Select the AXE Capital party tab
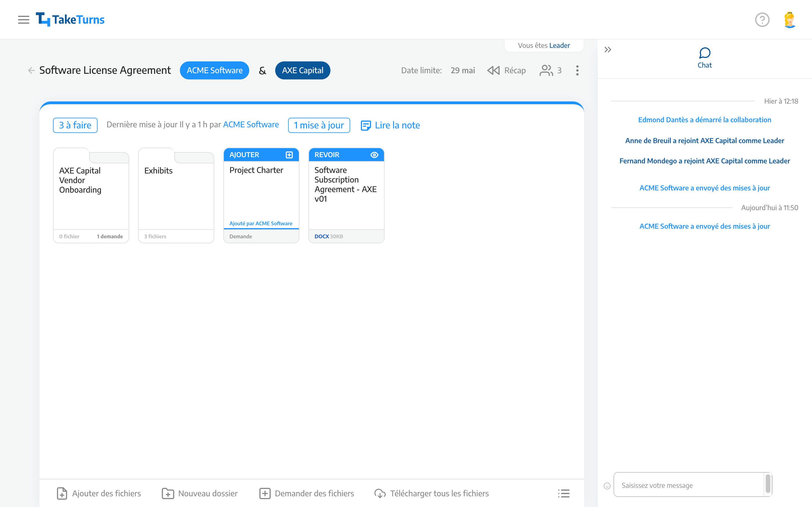The height and width of the screenshot is (507, 812). pos(303,70)
